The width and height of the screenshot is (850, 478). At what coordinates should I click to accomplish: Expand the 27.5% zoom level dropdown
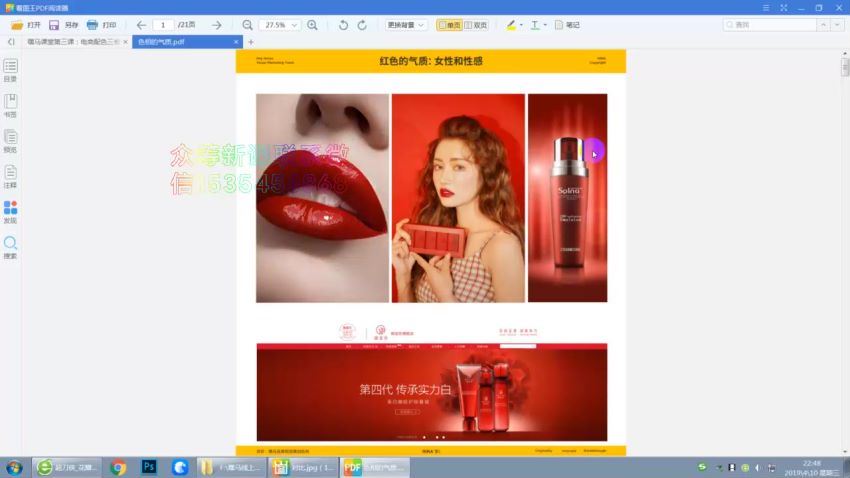point(295,24)
